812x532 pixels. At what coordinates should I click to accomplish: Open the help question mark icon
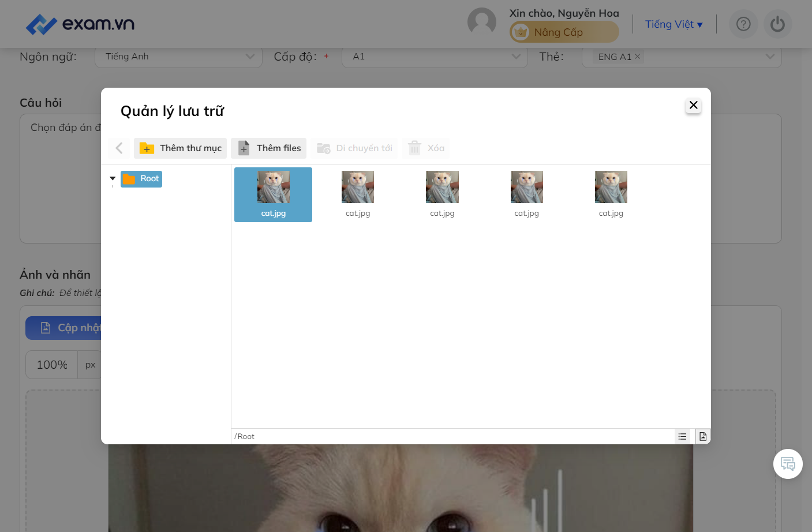coord(743,24)
